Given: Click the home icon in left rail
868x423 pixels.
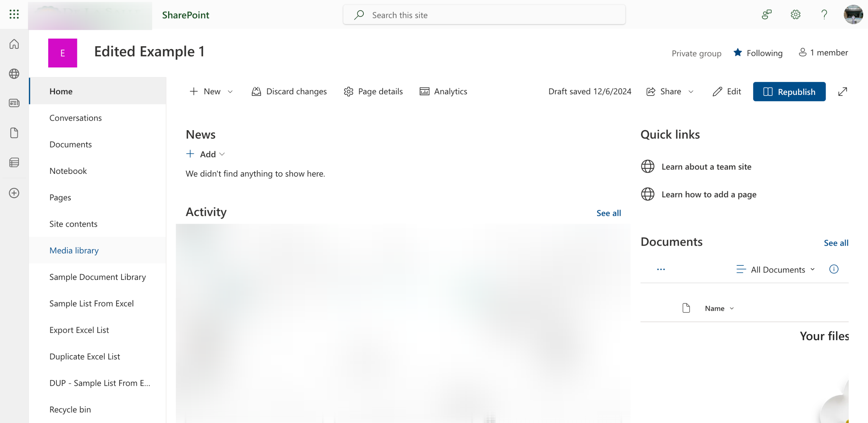Looking at the screenshot, I should [14, 44].
